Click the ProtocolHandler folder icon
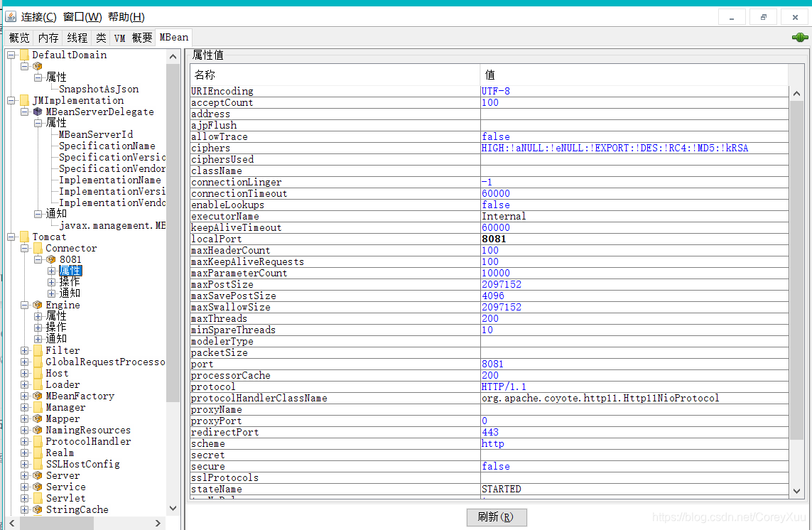Screen dimensions: 812x530 (38, 441)
